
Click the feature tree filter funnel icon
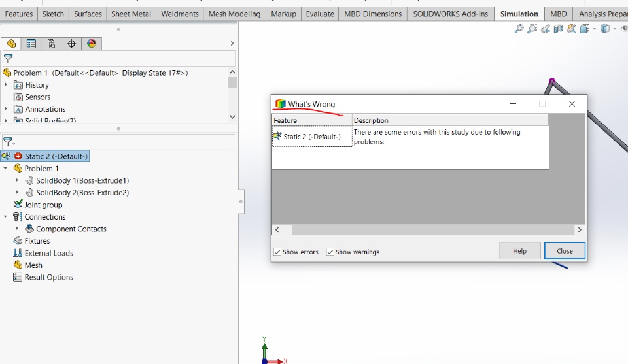tap(8, 59)
